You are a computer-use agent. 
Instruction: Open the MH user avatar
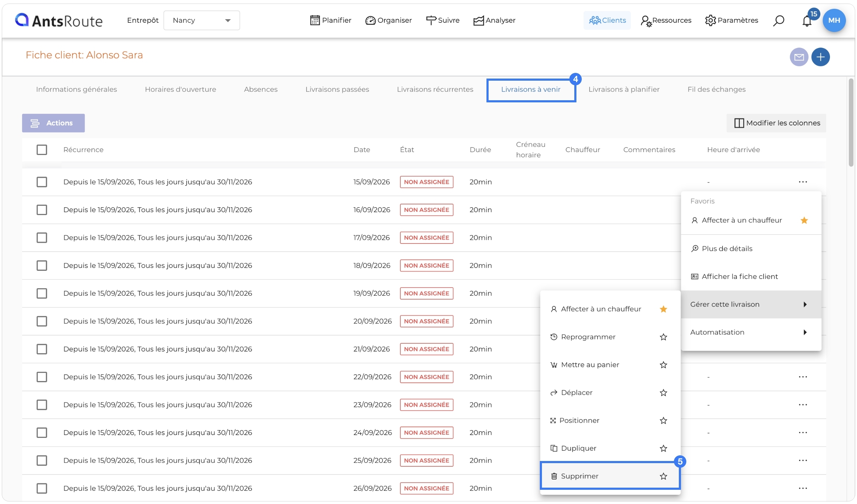834,20
